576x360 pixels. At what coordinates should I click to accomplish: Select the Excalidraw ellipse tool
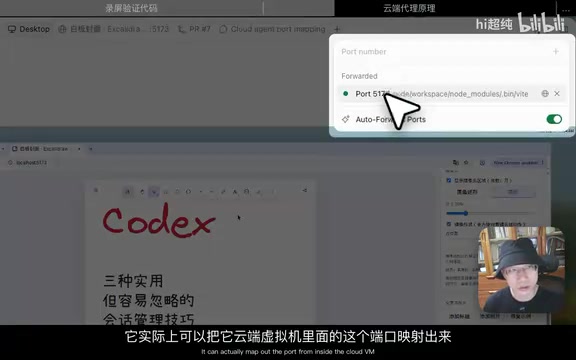pyautogui.click(x=188, y=191)
